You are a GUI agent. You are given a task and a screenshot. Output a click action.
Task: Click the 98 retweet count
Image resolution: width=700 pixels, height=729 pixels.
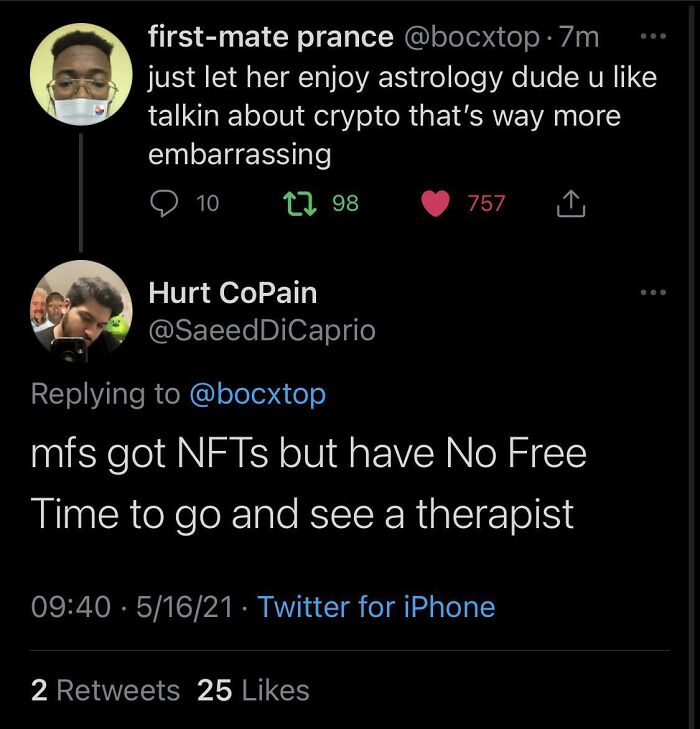pyautogui.click(x=345, y=203)
